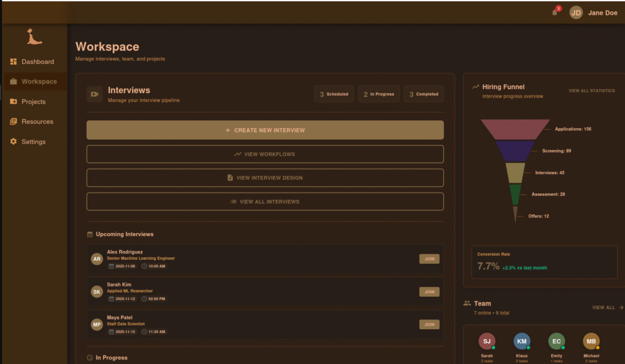
Task: Click the Resources library icon
Action: [x=13, y=122]
